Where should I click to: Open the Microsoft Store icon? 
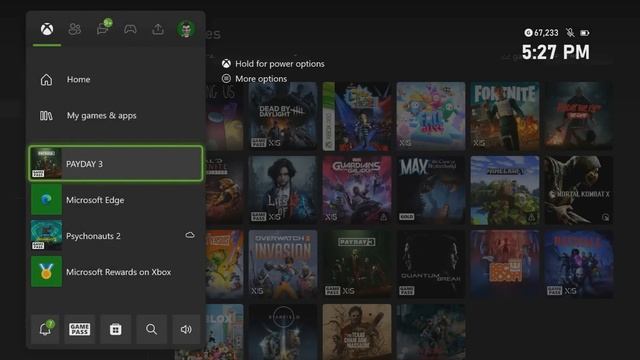click(116, 329)
